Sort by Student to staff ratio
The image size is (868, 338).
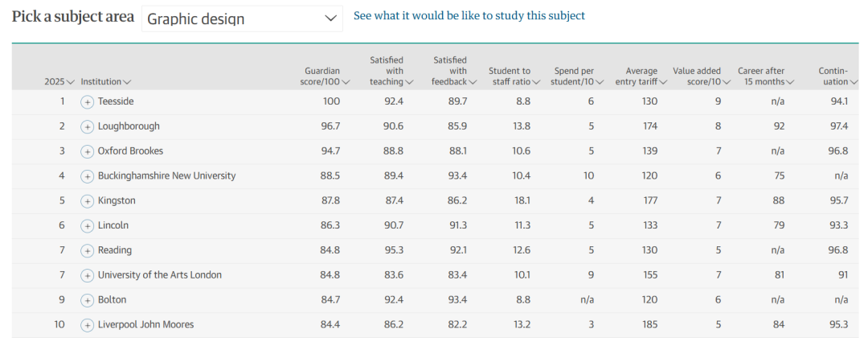[x=514, y=76]
